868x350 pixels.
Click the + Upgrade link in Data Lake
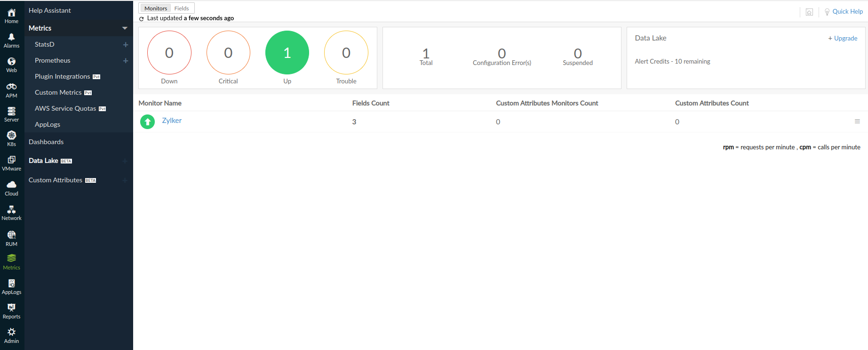[843, 38]
